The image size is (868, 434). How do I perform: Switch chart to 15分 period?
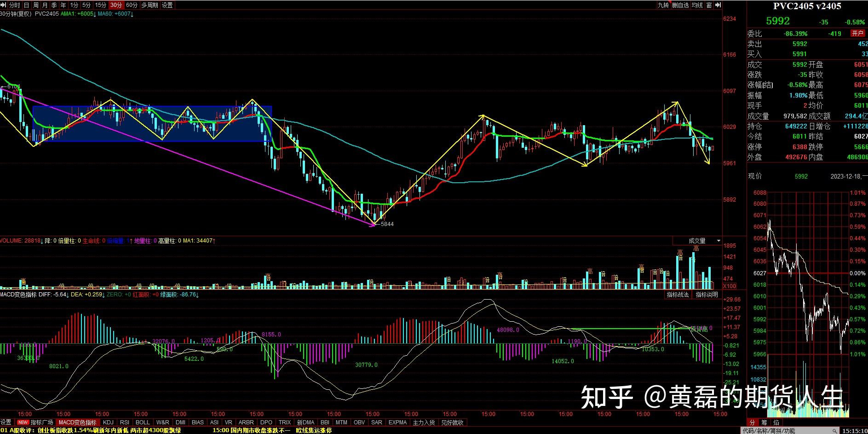click(x=100, y=5)
